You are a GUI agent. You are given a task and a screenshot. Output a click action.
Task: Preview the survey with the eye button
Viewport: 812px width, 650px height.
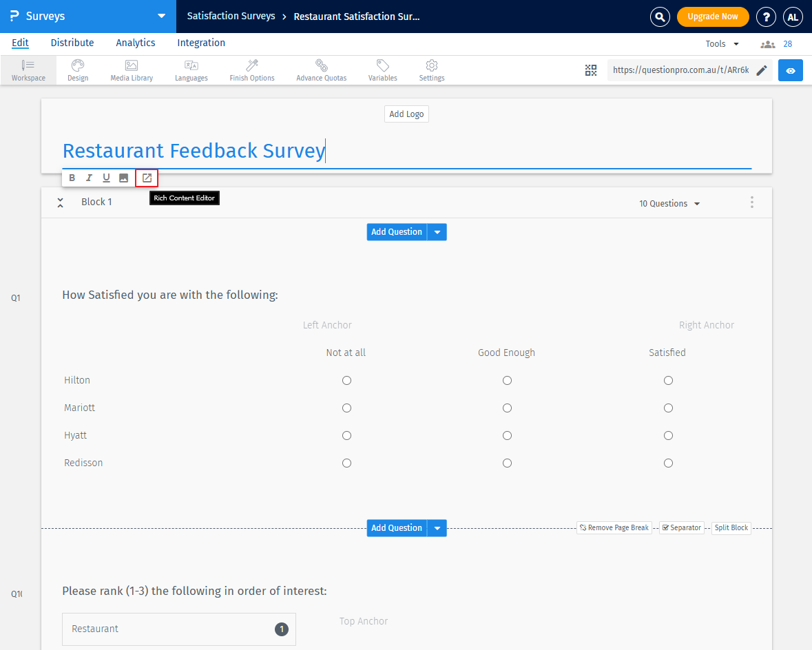tap(790, 70)
